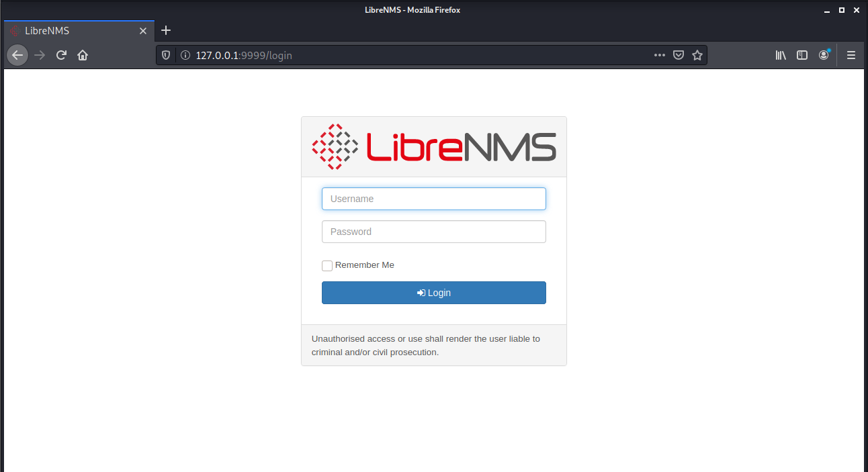Click the blue Login button
Image resolution: width=868 pixels, height=472 pixels.
click(434, 293)
